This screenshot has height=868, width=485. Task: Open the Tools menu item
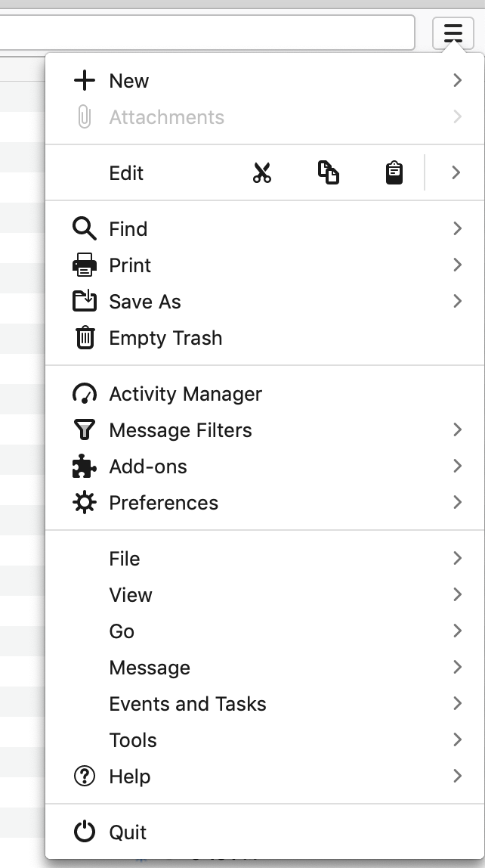pyautogui.click(x=133, y=740)
